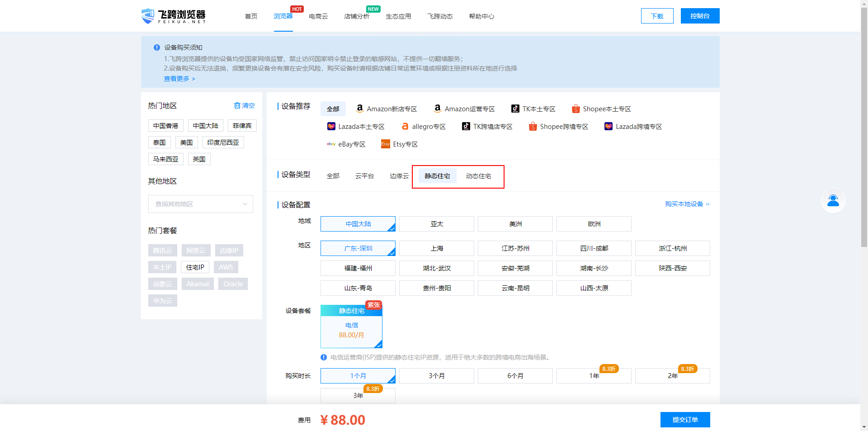Click the Shopee local zone icon
Viewport: 868px width, 431px height.
576,109
